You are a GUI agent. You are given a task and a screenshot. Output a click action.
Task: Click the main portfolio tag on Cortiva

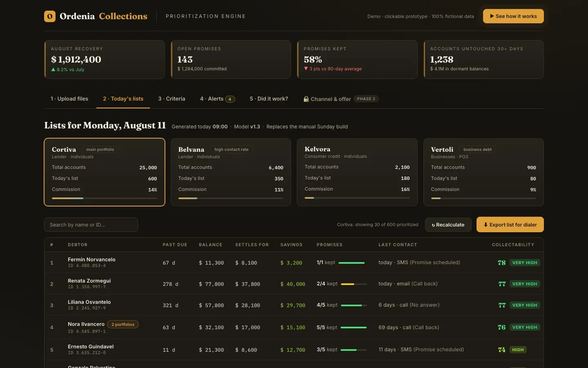point(100,150)
